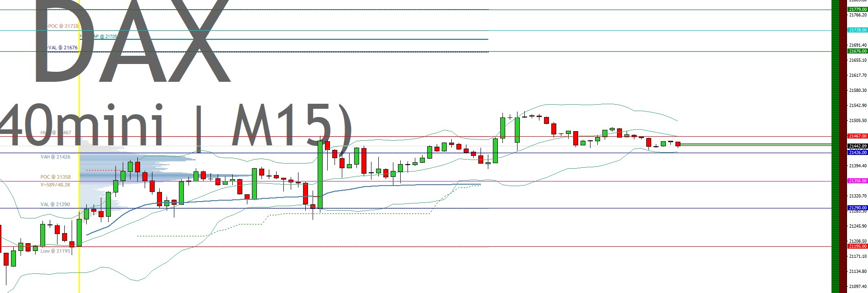Click the 21505.50 axis price label
868x293 pixels.
pyautogui.click(x=858, y=121)
